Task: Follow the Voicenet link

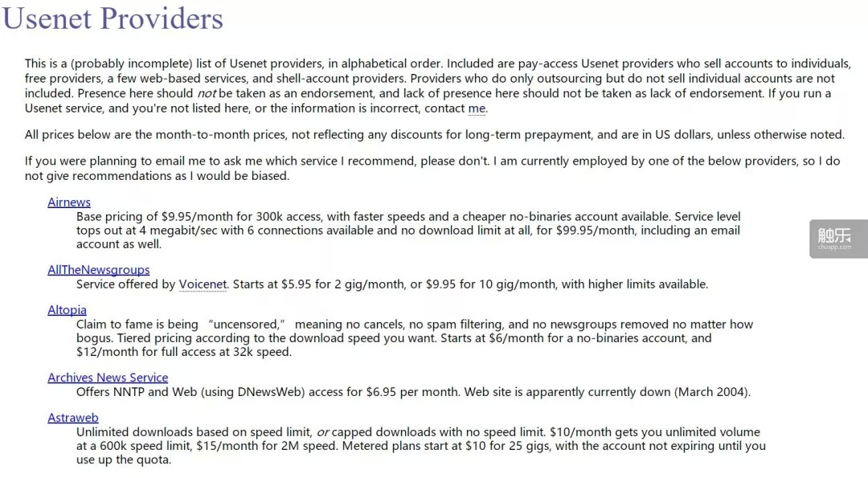Action: tap(203, 284)
